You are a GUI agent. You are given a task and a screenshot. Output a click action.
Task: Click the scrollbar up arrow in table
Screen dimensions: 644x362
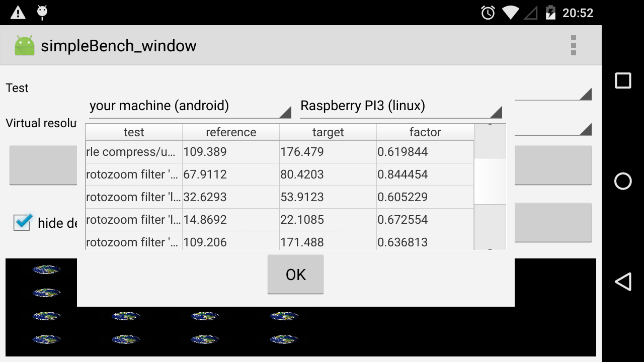click(x=490, y=125)
